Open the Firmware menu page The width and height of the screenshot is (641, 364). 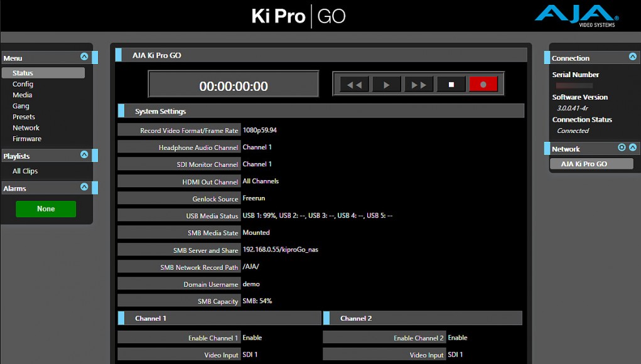(x=27, y=139)
